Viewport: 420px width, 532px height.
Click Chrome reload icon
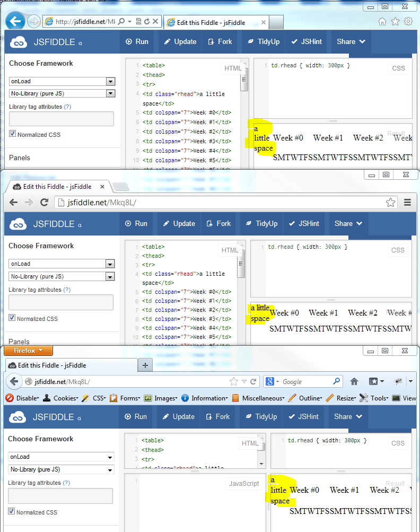(x=44, y=203)
